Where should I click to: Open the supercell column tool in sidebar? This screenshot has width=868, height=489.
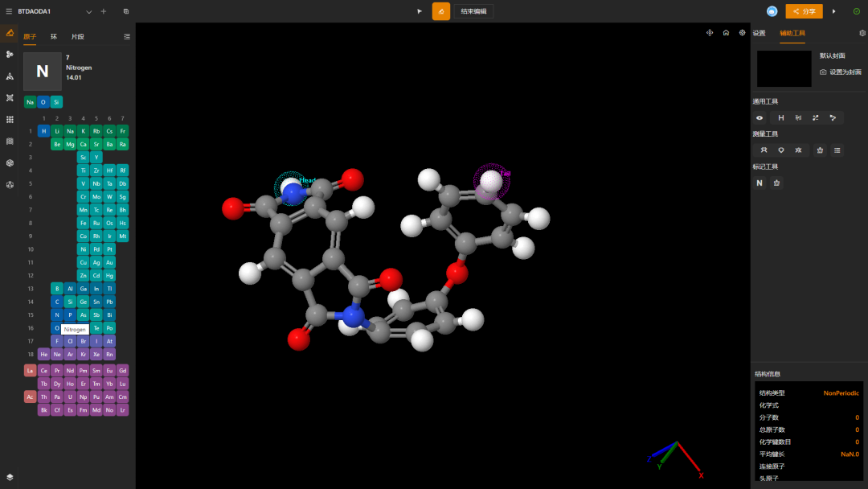(10, 142)
